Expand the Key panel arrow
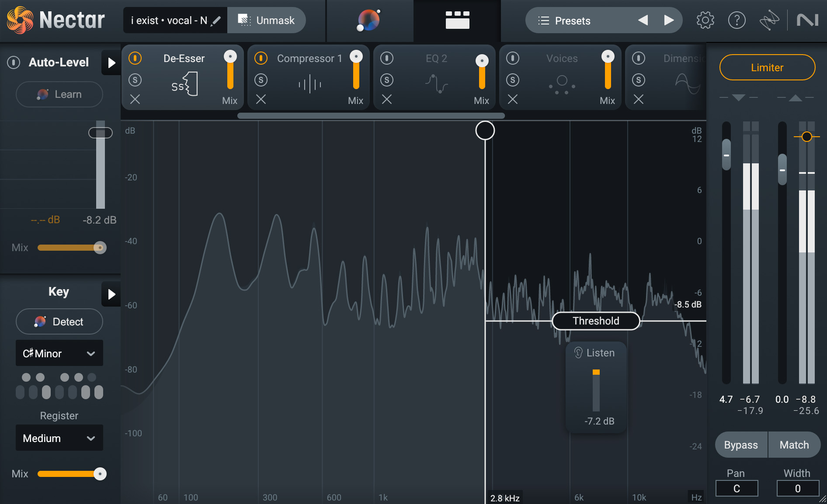This screenshot has height=504, width=827. pyautogui.click(x=111, y=294)
